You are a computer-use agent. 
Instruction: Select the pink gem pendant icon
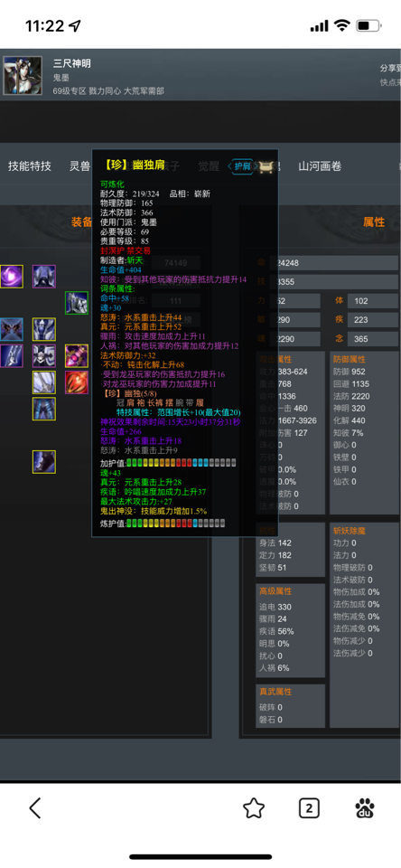click(x=77, y=356)
